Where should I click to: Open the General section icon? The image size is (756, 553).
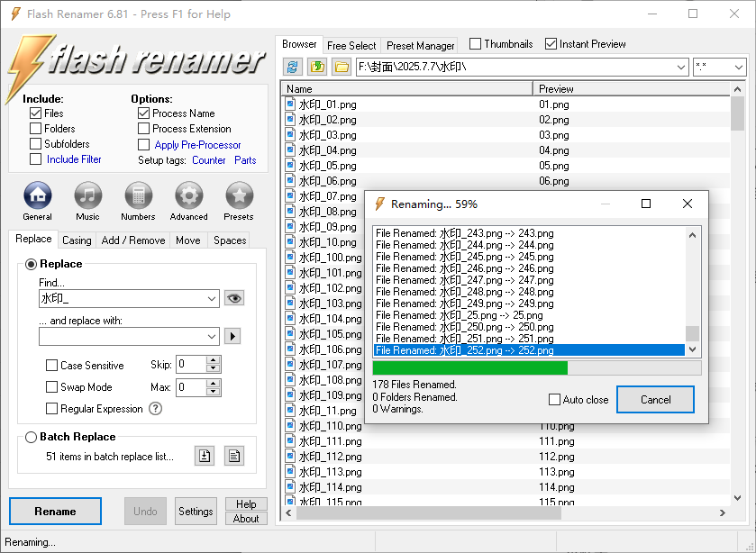coord(37,195)
